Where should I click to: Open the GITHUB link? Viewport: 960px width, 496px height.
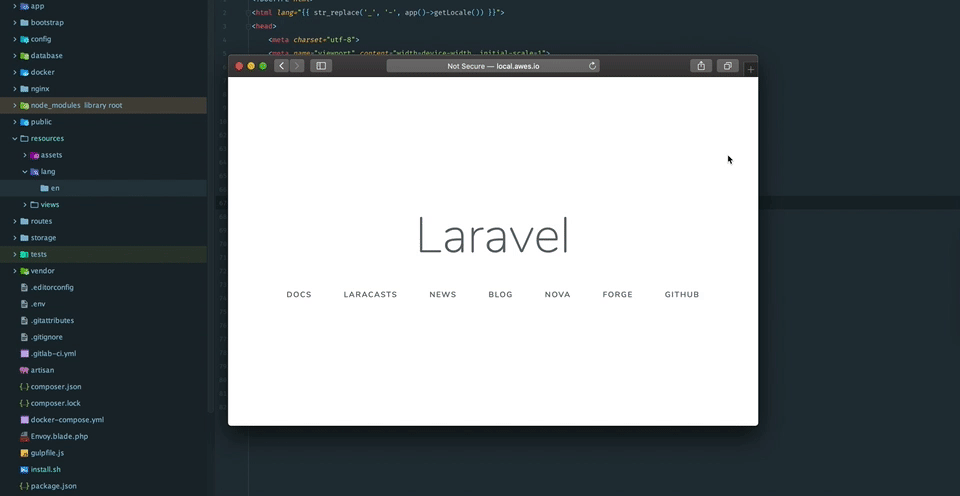point(681,295)
